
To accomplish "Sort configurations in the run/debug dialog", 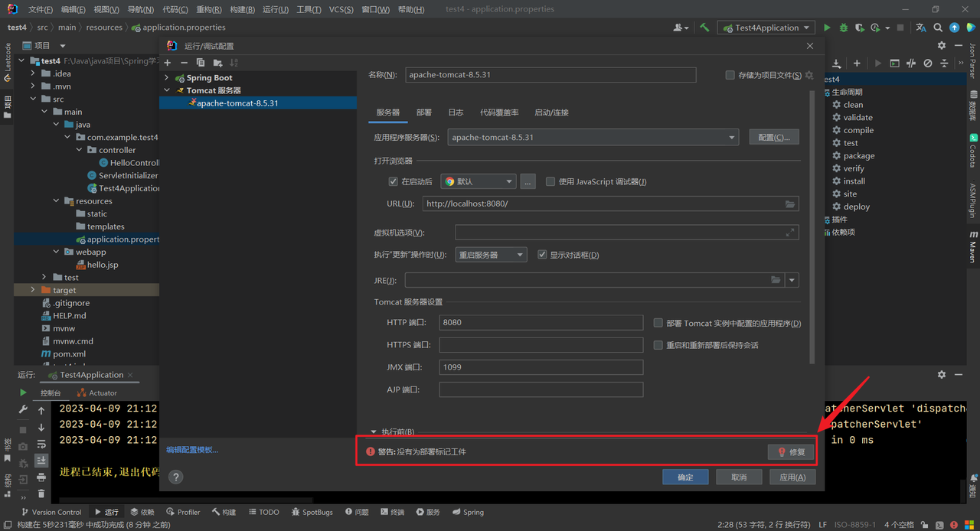I will point(234,63).
